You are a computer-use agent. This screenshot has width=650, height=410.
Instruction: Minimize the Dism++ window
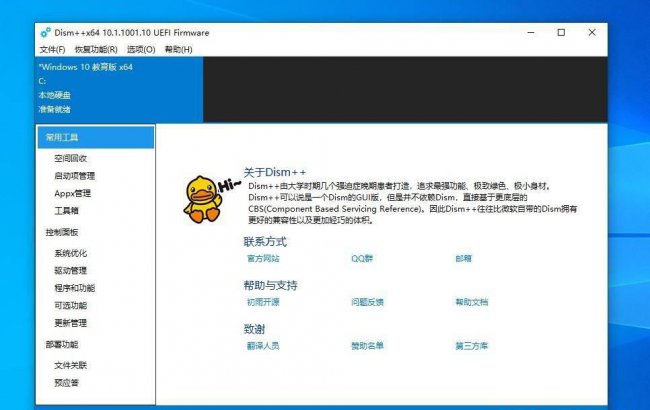click(x=531, y=32)
